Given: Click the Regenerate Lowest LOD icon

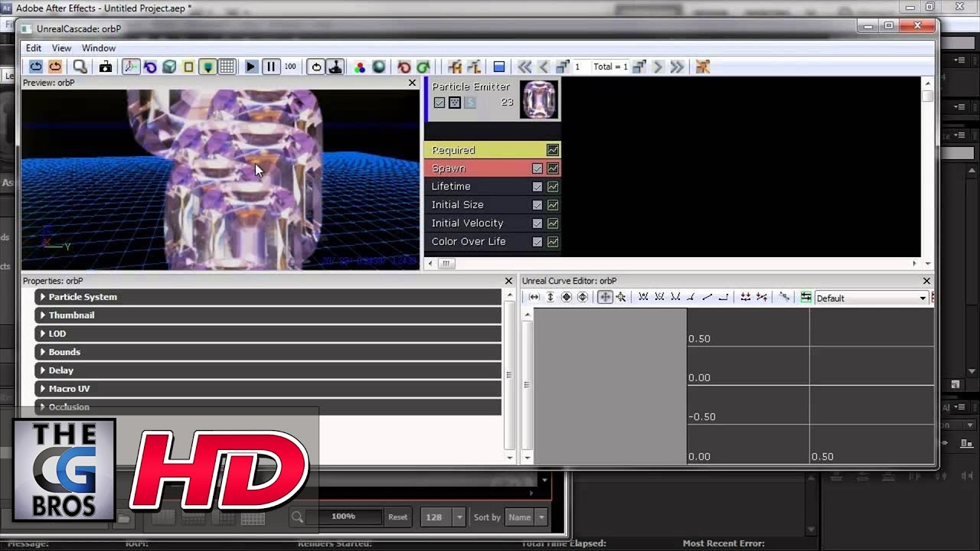Looking at the screenshot, I should point(455,67).
